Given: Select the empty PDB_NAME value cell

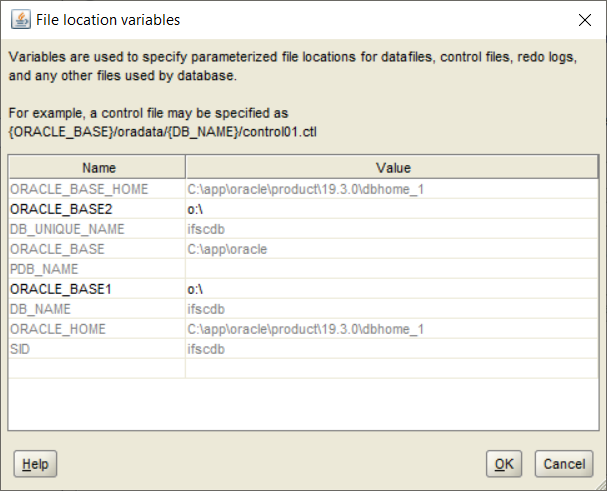Looking at the screenshot, I should (x=393, y=269).
